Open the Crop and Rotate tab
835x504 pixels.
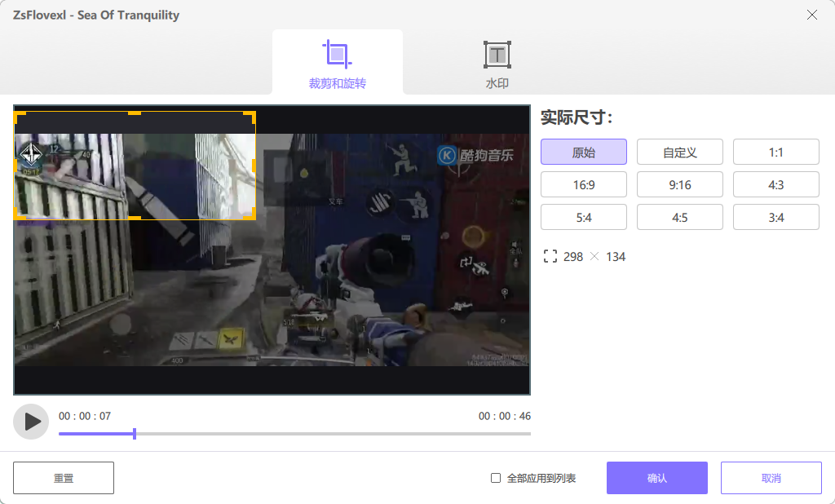pyautogui.click(x=337, y=62)
